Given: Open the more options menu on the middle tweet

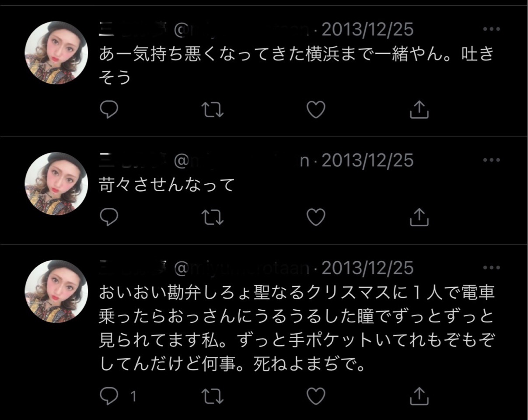Looking at the screenshot, I should 492,160.
